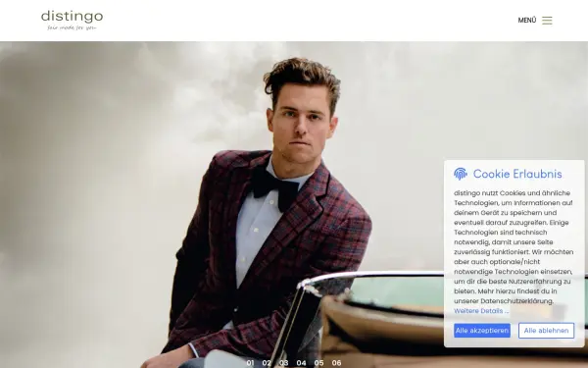The width and height of the screenshot is (588, 368).
Task: Open the Weitere Details link
Action: pyautogui.click(x=481, y=311)
